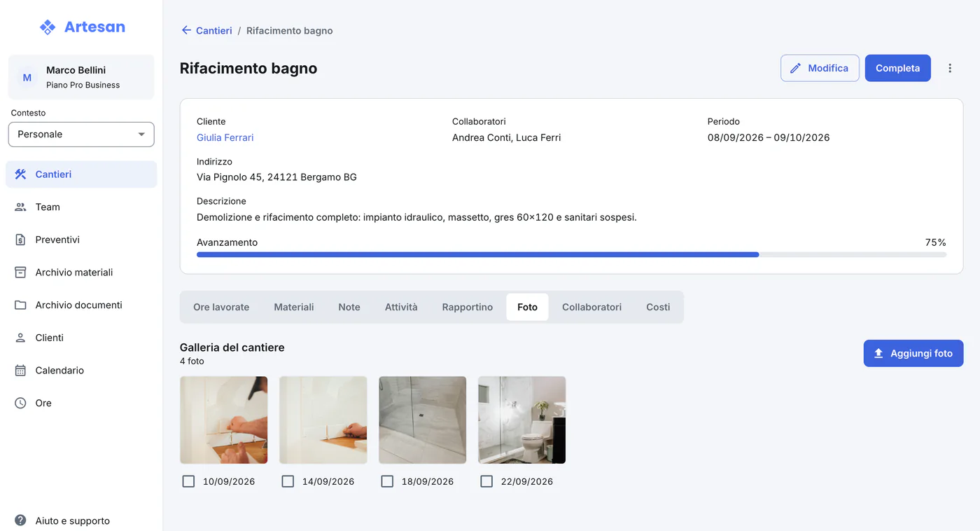Image resolution: width=980 pixels, height=531 pixels.
Task: Click Marco Bellini's avatar initial
Action: click(x=27, y=78)
